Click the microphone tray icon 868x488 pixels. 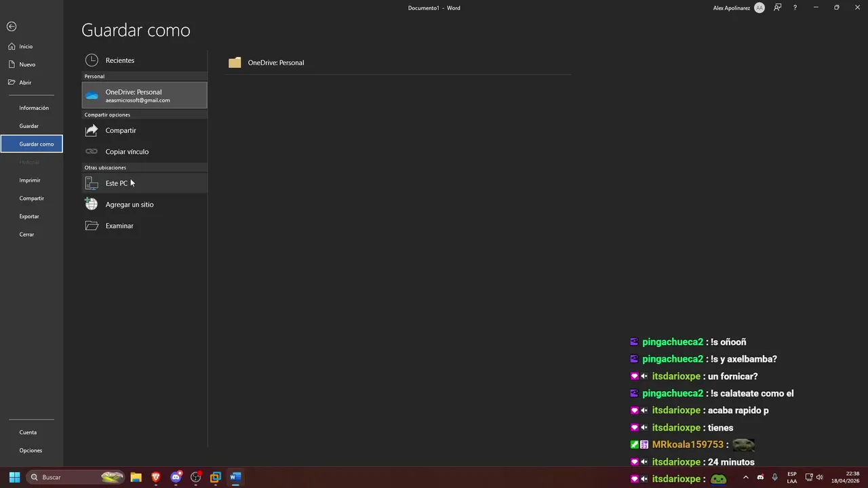[775, 477]
